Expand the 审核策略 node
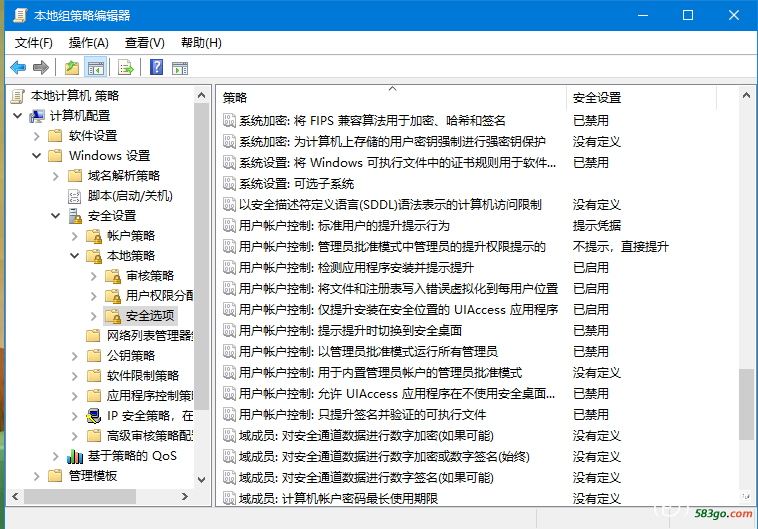The image size is (758, 529). 94,277
